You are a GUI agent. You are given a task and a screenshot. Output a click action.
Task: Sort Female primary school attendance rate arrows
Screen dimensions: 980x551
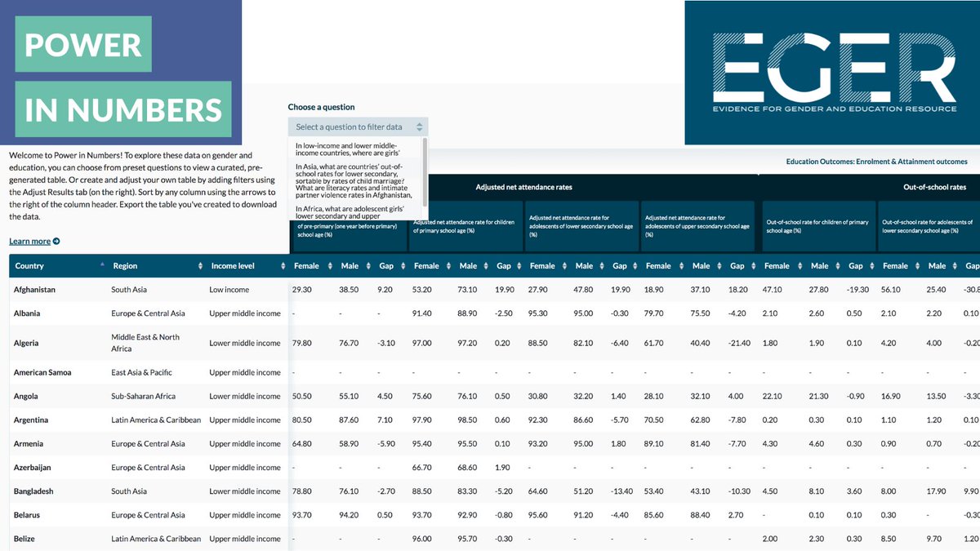click(x=448, y=266)
